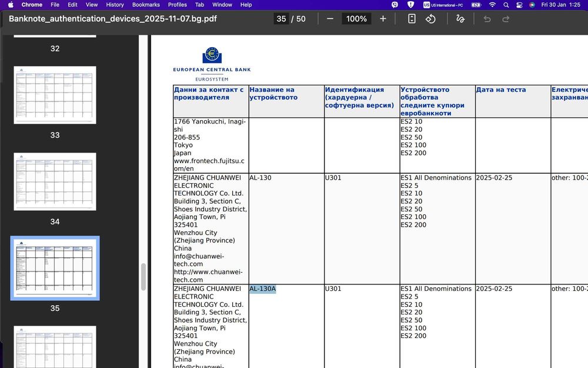Open the Apple menu
The width and height of the screenshot is (588, 368).
point(11,5)
